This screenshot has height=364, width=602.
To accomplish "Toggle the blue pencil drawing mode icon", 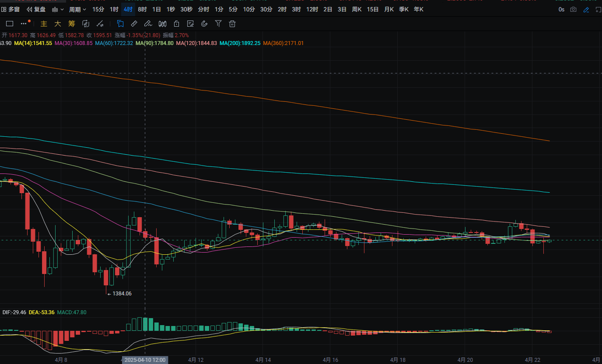I will pyautogui.click(x=586, y=9).
